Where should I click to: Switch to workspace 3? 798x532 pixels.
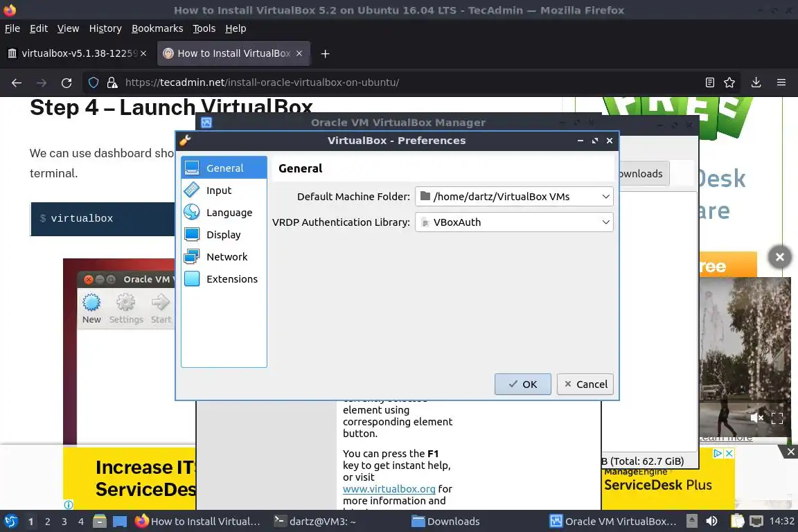pyautogui.click(x=64, y=522)
